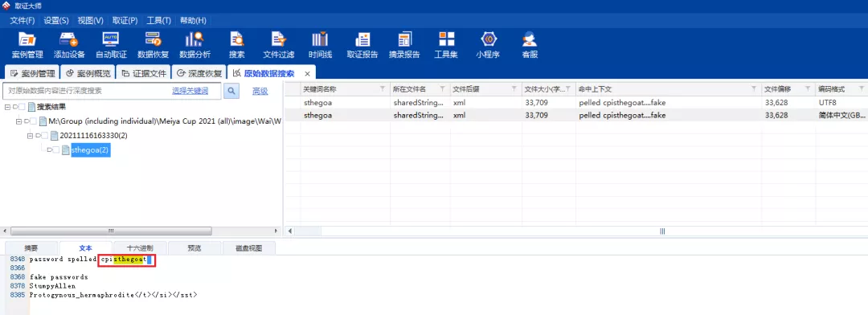Open the 设置(S) menu
The height and width of the screenshot is (315, 868).
[56, 20]
